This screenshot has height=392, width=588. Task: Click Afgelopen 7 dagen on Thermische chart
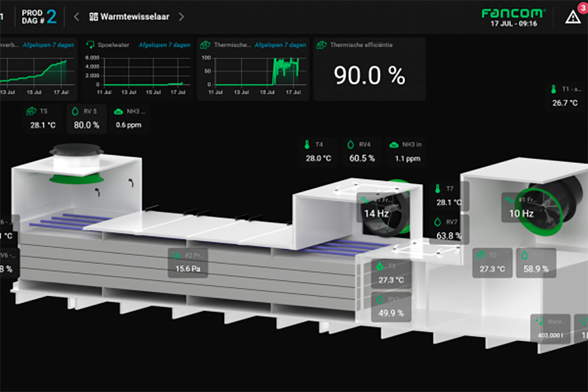tap(280, 45)
